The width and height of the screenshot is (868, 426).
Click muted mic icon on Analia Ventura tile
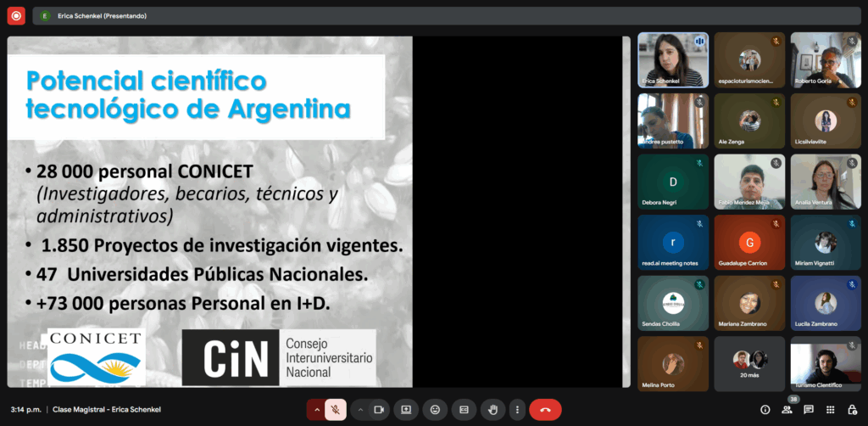[852, 163]
